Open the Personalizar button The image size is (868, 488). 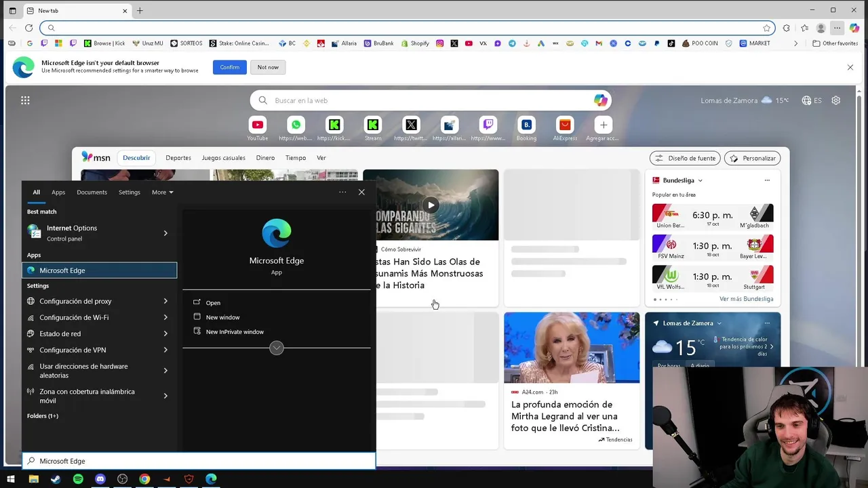coord(753,158)
